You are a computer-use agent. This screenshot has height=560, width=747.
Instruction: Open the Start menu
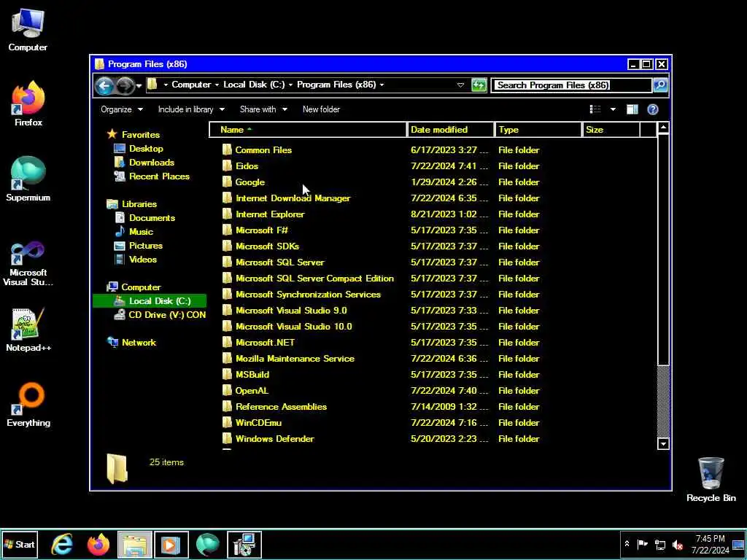(x=19, y=544)
